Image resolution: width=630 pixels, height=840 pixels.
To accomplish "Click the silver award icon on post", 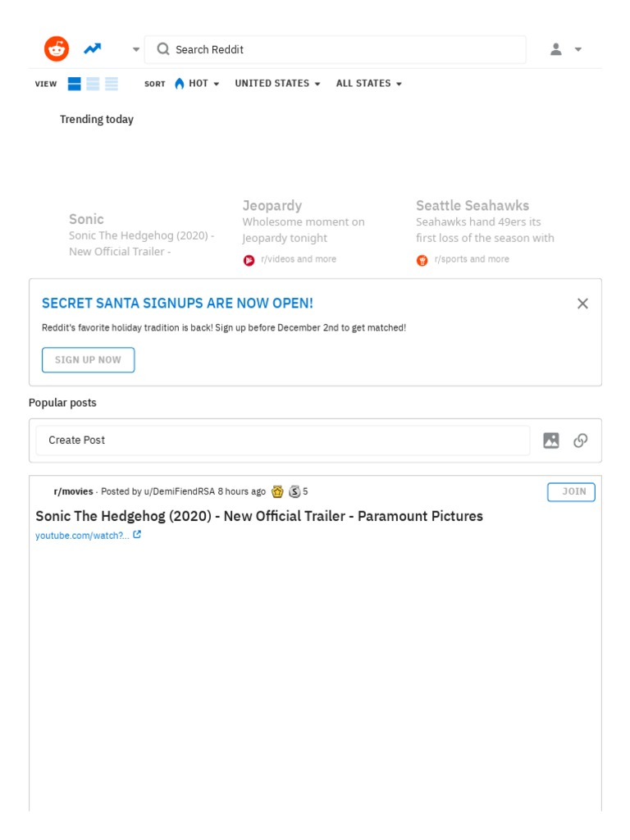I will point(294,492).
